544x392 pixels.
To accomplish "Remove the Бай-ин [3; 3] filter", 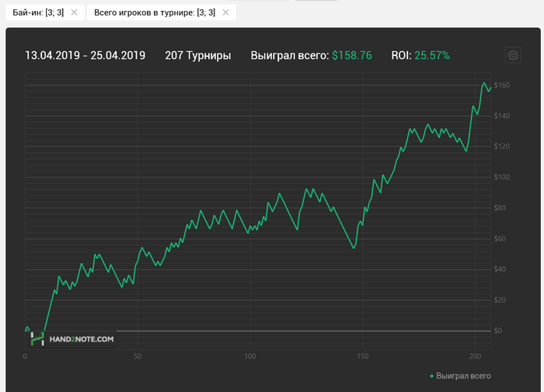I will (x=74, y=12).
